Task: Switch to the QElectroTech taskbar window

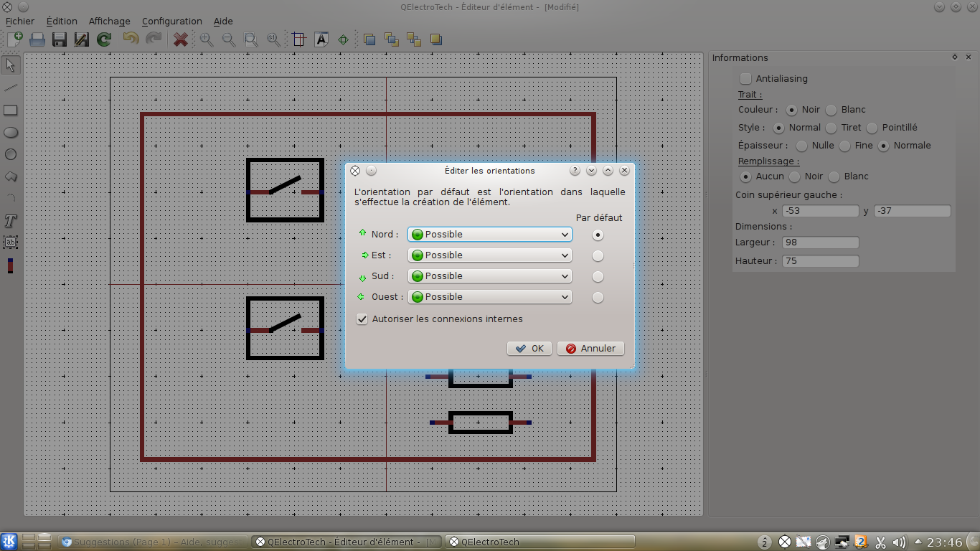Action: point(540,542)
